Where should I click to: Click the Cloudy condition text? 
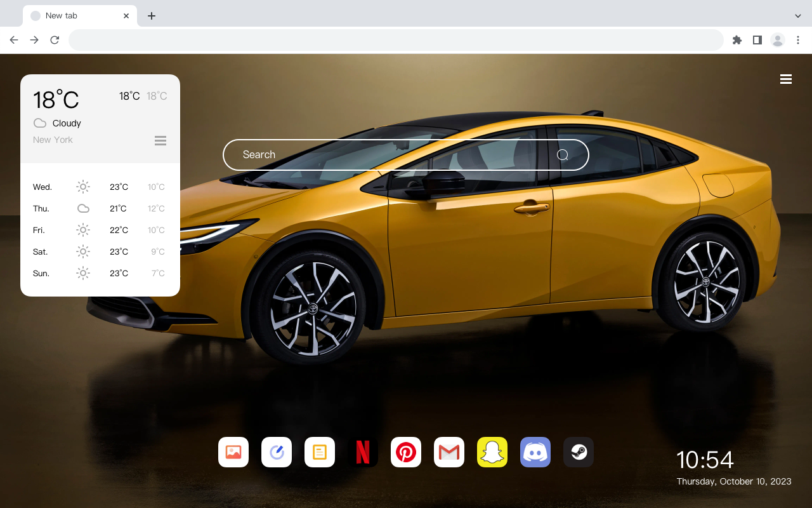tap(67, 123)
